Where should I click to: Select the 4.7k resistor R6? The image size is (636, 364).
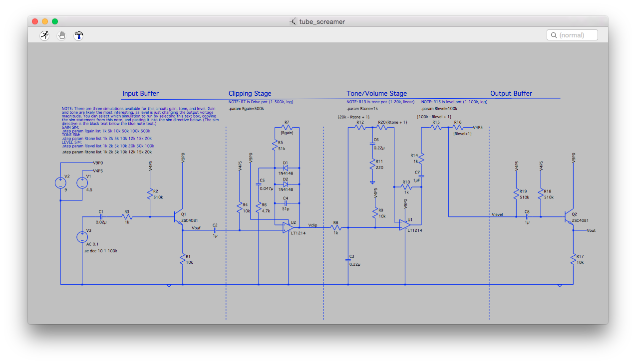[259, 208]
